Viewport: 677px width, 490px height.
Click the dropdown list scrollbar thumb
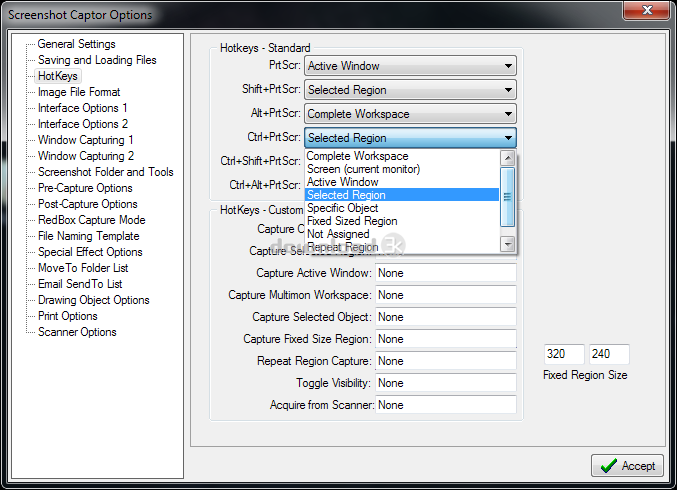pyautogui.click(x=507, y=197)
